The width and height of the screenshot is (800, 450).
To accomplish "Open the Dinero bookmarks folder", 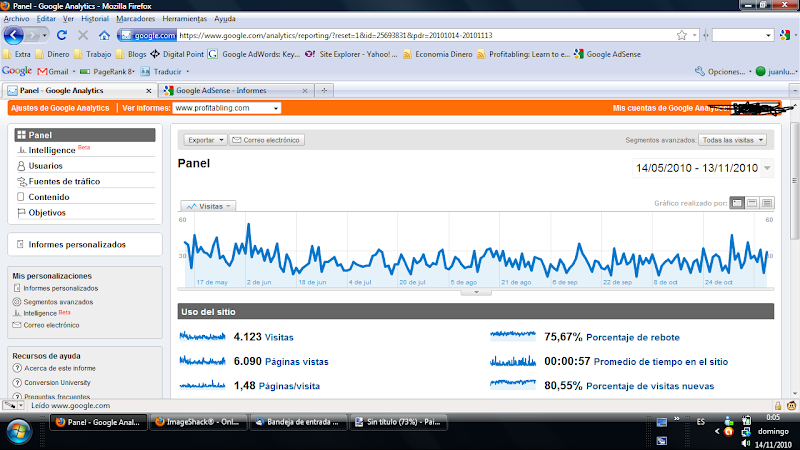I will click(x=53, y=54).
